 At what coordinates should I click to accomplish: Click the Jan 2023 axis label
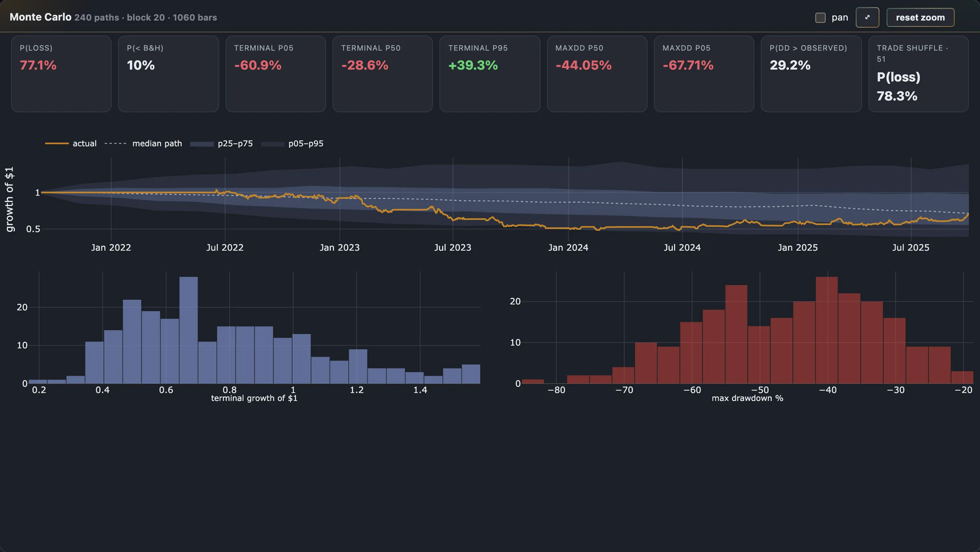click(x=340, y=248)
